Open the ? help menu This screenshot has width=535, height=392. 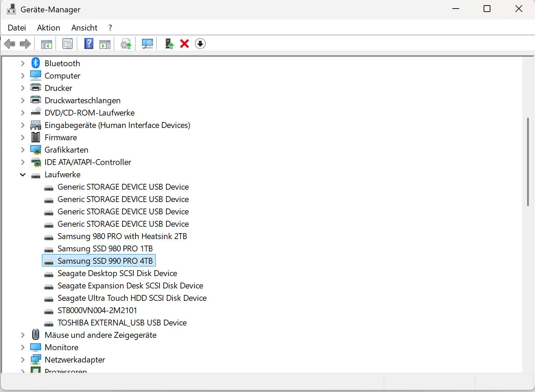(x=110, y=28)
